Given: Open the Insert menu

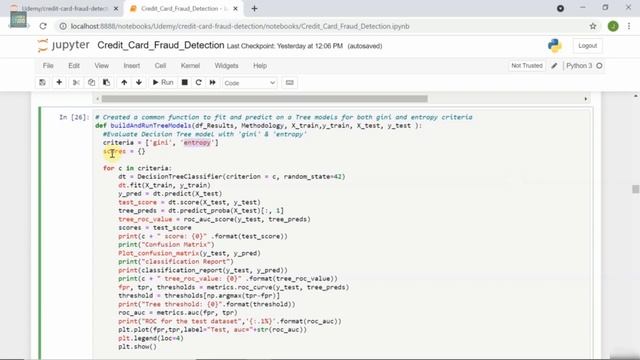Looking at the screenshot, I should click(x=132, y=66).
